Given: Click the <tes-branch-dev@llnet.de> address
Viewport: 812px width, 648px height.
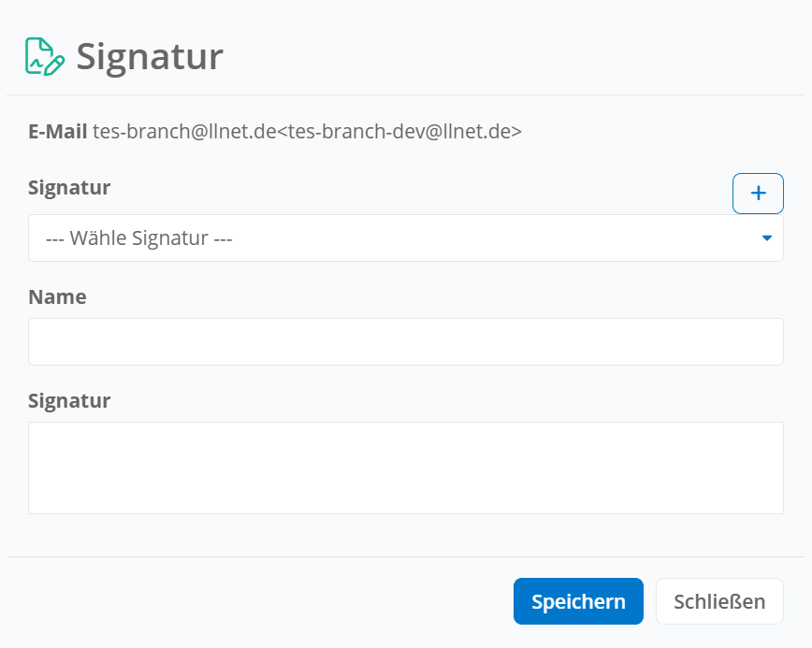Looking at the screenshot, I should 399,132.
